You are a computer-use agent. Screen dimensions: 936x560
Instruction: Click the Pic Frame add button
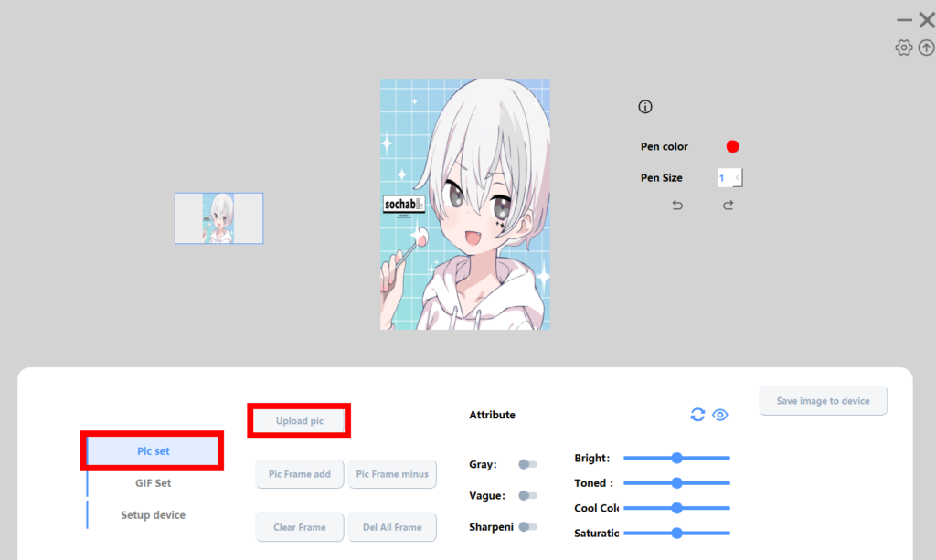(299, 474)
